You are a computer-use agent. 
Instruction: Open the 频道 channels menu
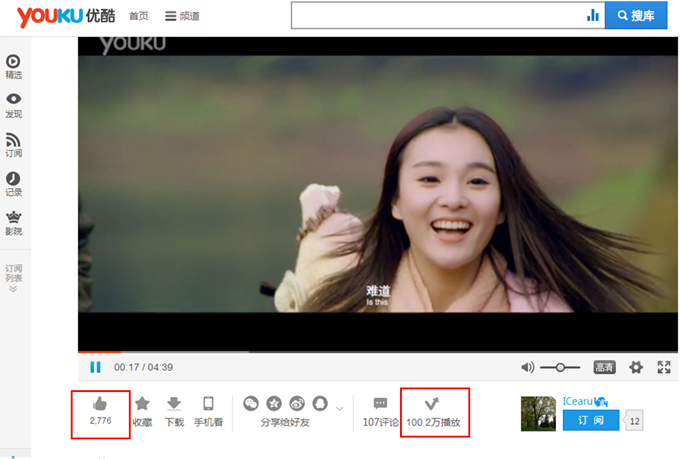point(182,16)
